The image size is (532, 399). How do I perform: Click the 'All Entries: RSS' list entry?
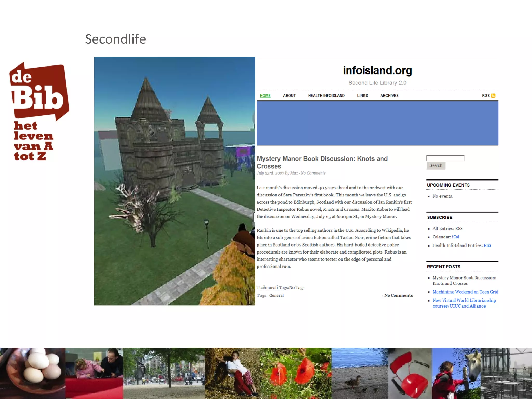[x=447, y=229]
